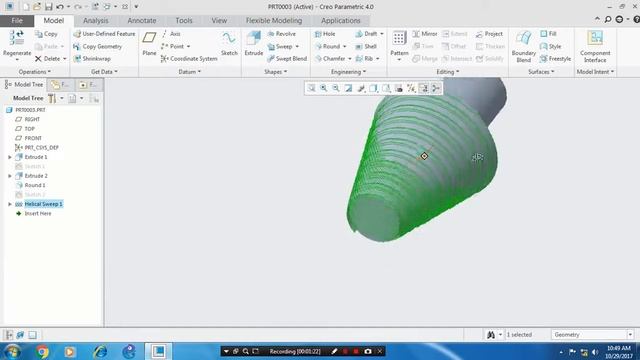Open Chrome from the taskbar
Image resolution: width=640 pixels, height=360 pixels.
pos(42,351)
